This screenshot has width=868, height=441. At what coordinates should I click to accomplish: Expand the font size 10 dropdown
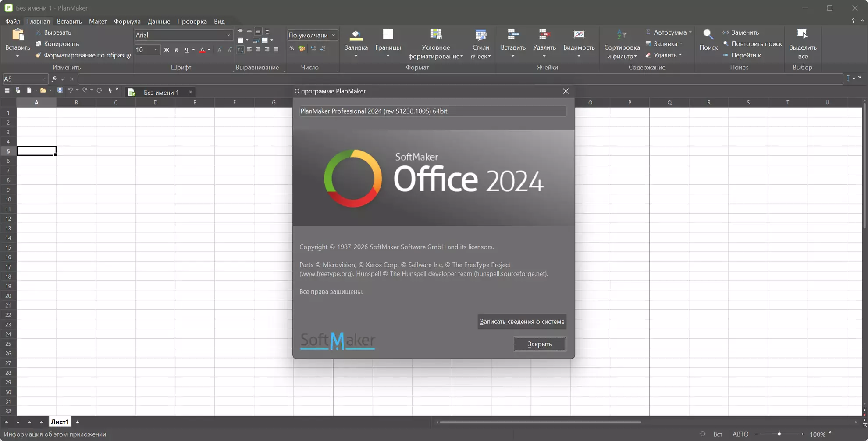(156, 50)
